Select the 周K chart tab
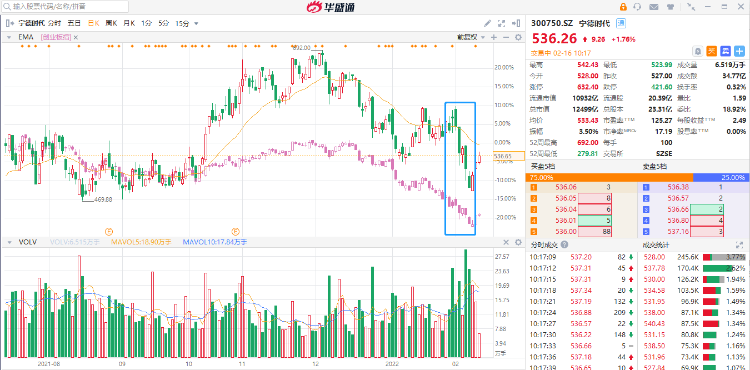The image size is (750, 370). click(x=111, y=23)
